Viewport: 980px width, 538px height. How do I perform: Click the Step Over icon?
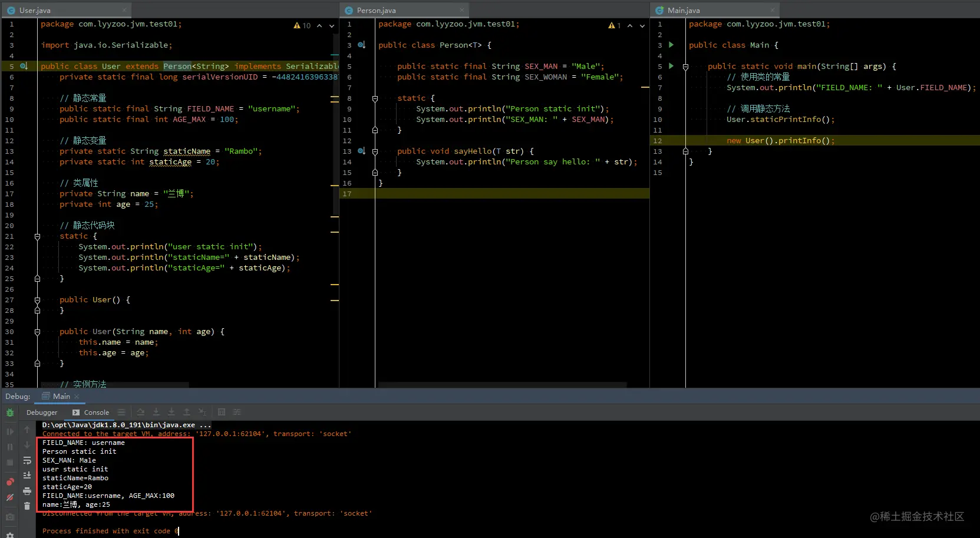tap(140, 412)
